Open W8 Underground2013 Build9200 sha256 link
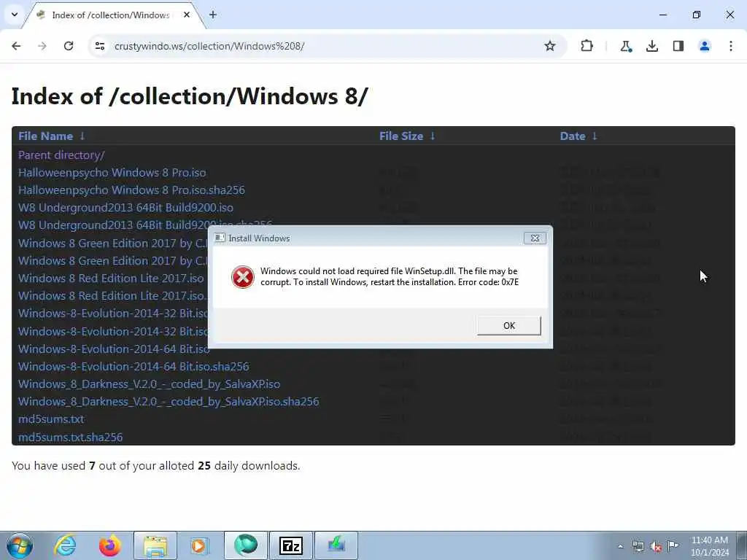Viewport: 747px width, 560px height. [x=113, y=225]
